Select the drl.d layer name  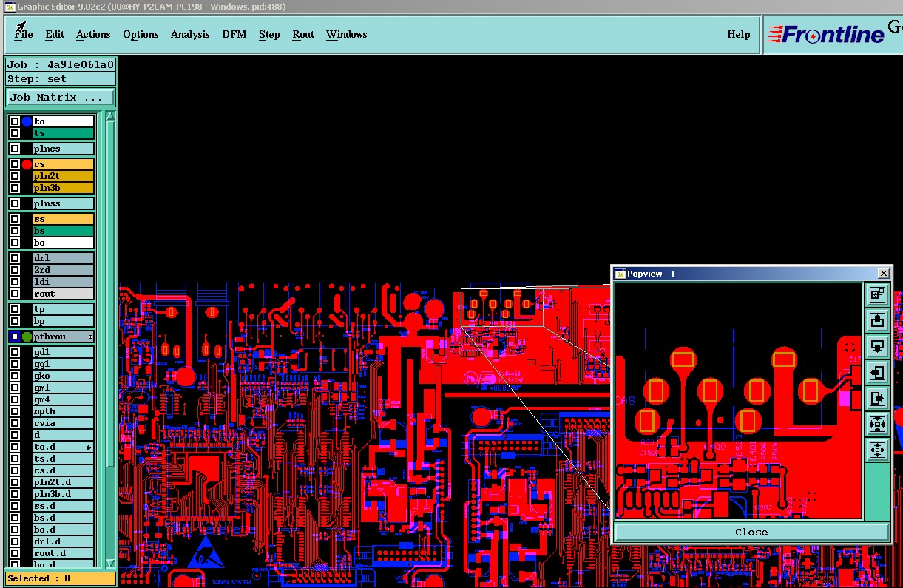pos(64,541)
